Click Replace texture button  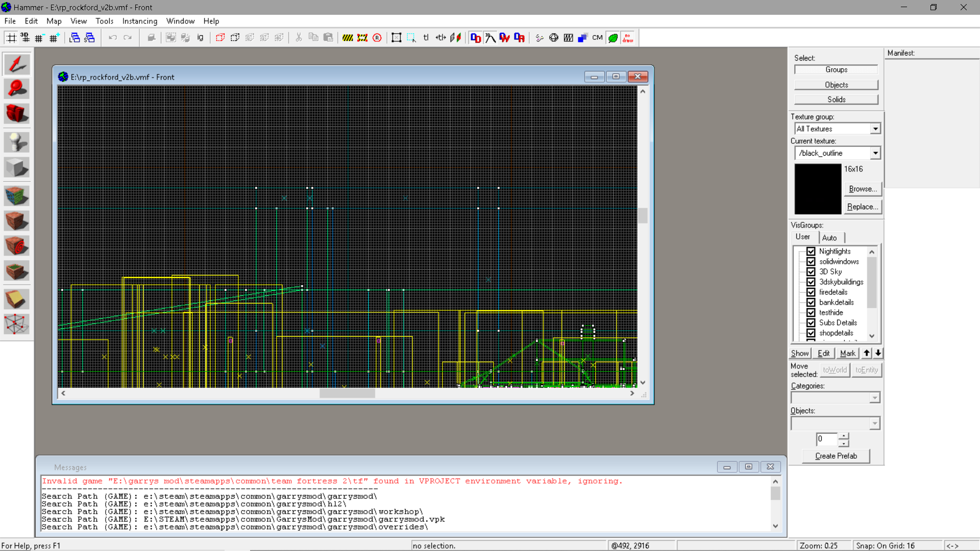[x=863, y=207]
